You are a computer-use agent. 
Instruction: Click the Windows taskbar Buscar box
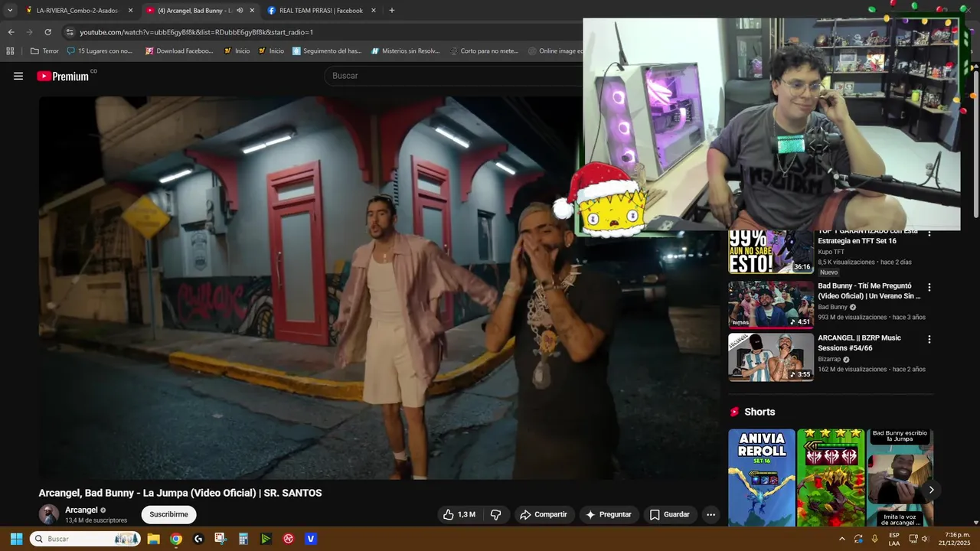point(85,539)
